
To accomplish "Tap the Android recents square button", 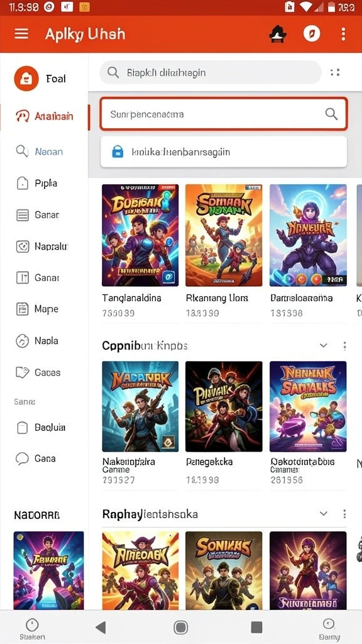I will 256,627.
